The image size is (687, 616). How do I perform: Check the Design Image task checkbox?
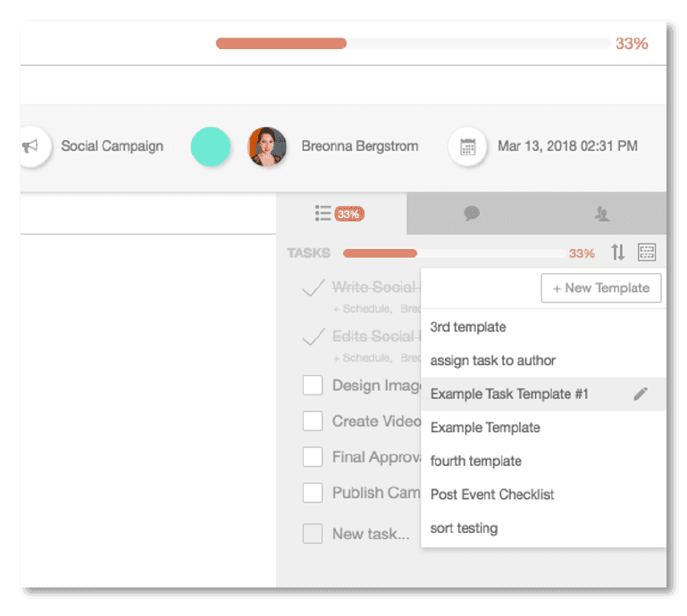coord(312,386)
